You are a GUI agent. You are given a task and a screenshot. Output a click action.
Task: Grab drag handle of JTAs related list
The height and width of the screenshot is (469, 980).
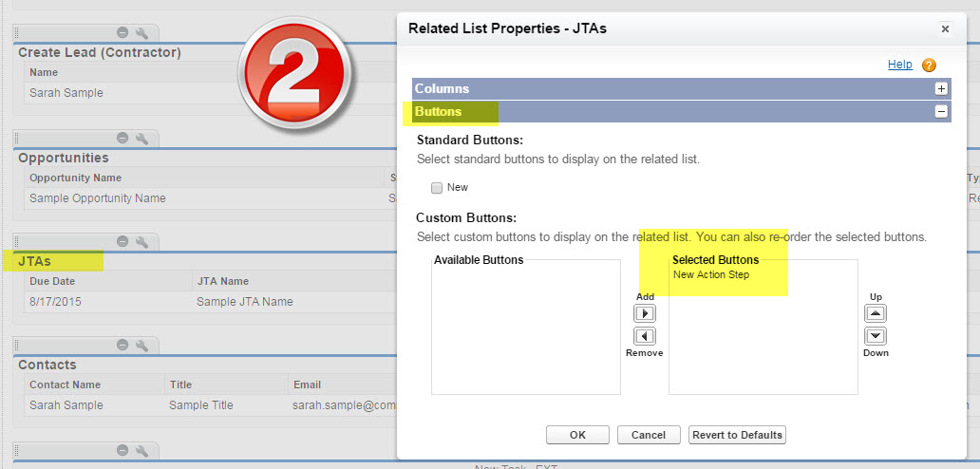pyautogui.click(x=17, y=241)
